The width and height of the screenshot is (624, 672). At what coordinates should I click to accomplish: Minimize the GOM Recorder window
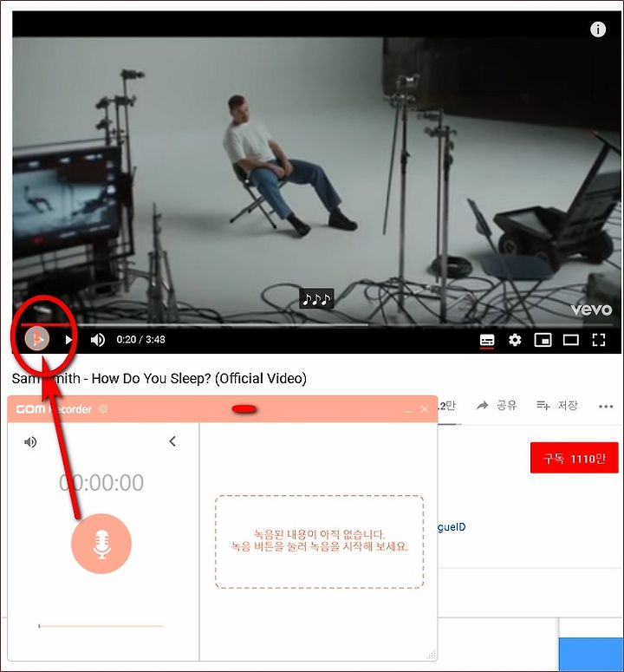click(407, 410)
